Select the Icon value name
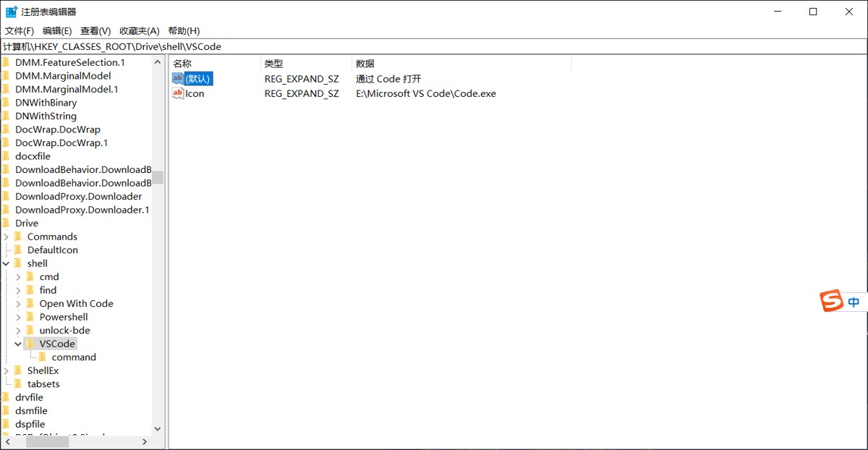The image size is (868, 450). pyautogui.click(x=195, y=93)
